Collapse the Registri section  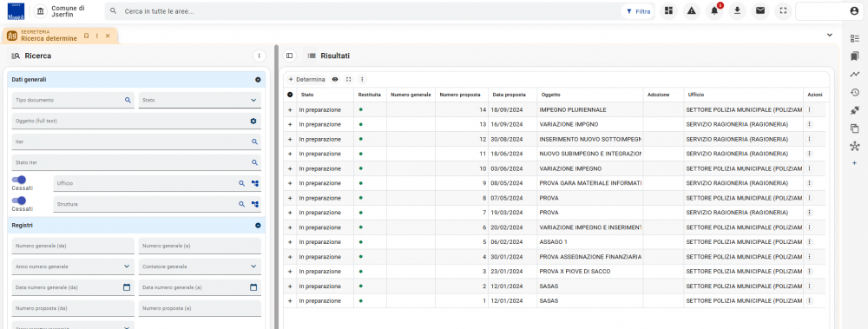click(258, 226)
